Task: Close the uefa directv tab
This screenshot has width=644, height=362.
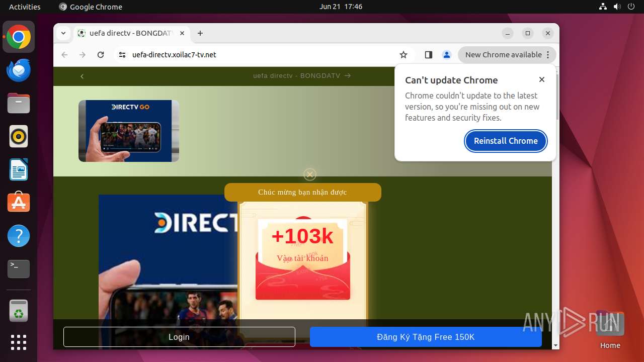Action: point(182,33)
